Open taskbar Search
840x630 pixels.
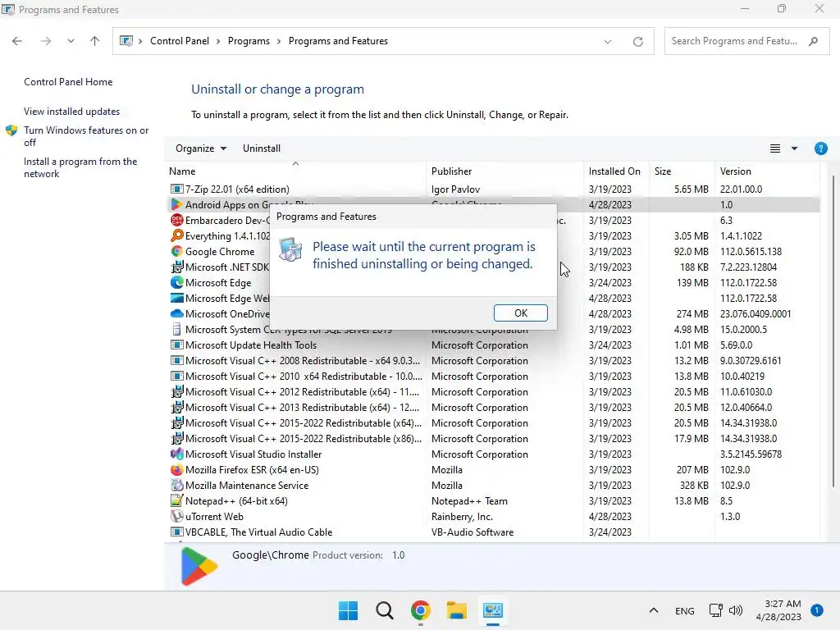[384, 610]
